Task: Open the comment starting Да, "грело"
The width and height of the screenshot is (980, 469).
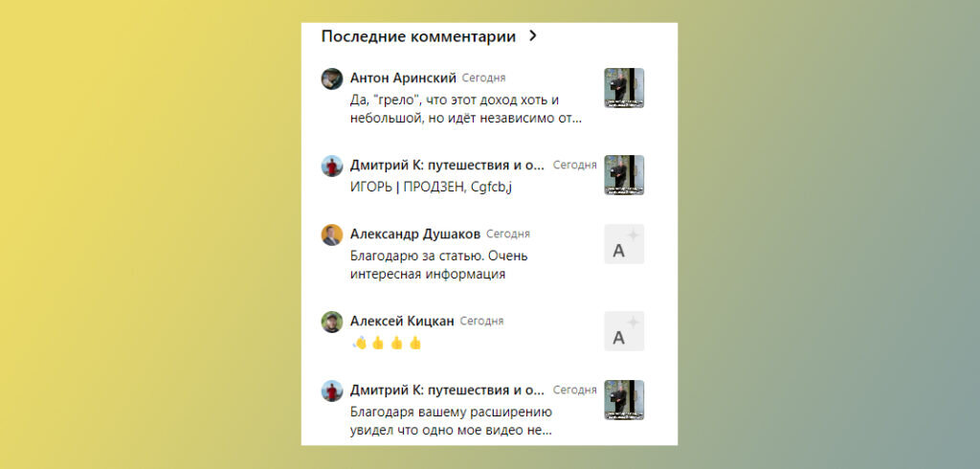Action: [466, 109]
